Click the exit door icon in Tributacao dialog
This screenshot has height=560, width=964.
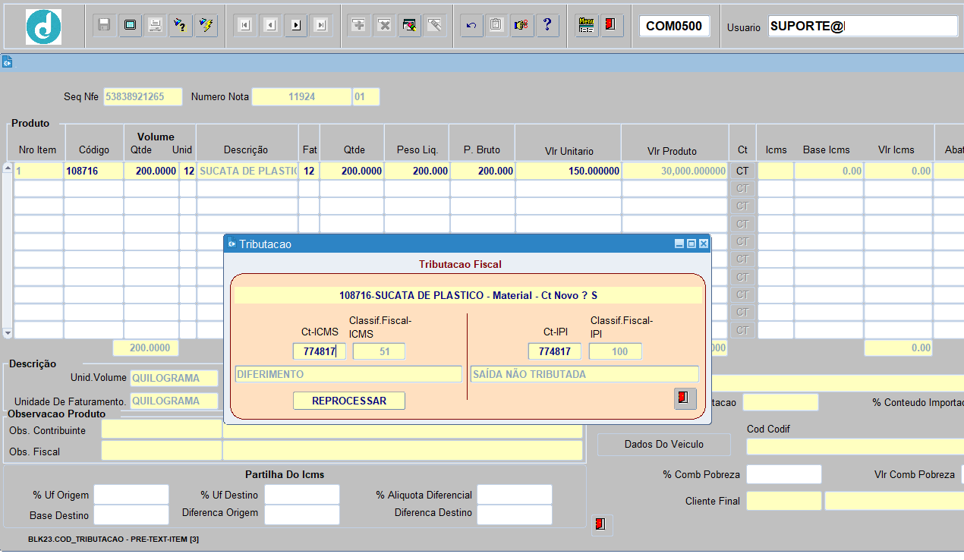[685, 398]
